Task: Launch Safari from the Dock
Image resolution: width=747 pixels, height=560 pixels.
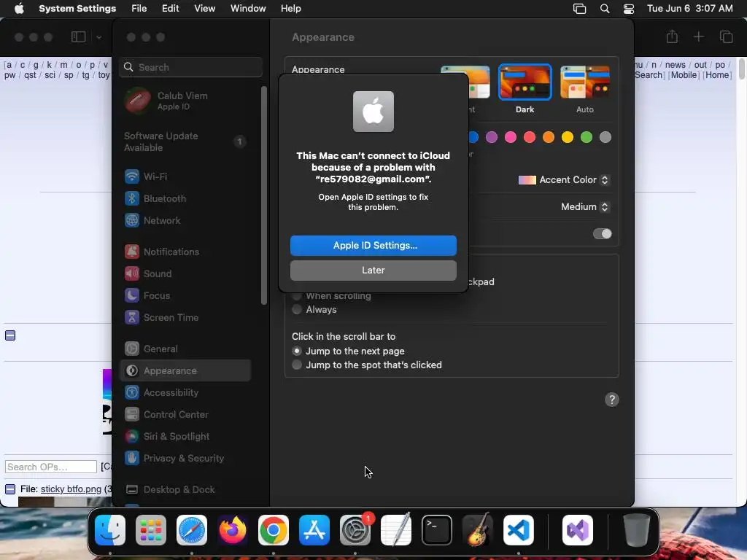Action: click(x=192, y=530)
